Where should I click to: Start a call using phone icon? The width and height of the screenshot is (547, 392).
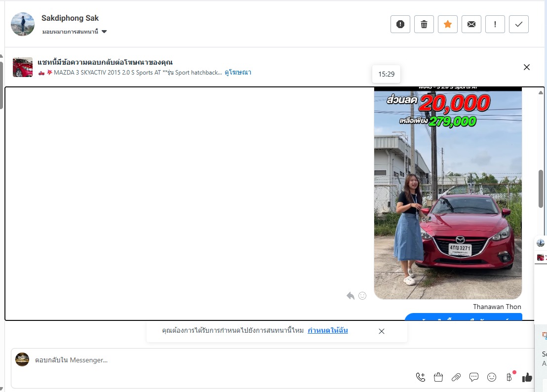click(421, 377)
